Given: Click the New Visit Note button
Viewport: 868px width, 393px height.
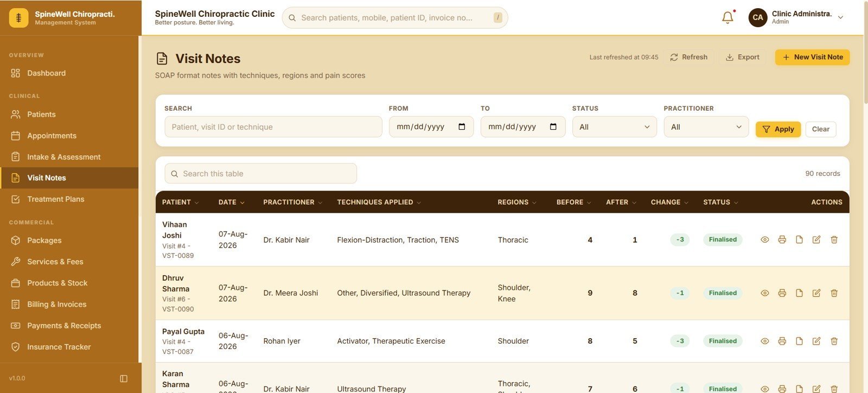Looking at the screenshot, I should click(812, 57).
